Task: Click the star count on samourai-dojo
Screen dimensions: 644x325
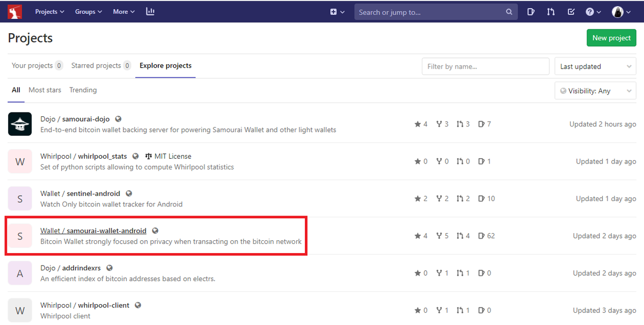Action: point(421,124)
